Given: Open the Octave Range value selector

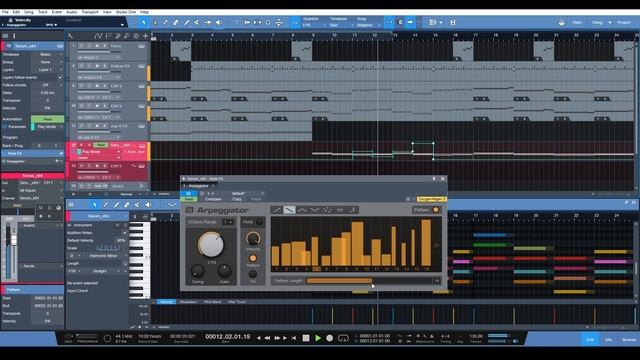Looking at the screenshot, I should [228, 222].
